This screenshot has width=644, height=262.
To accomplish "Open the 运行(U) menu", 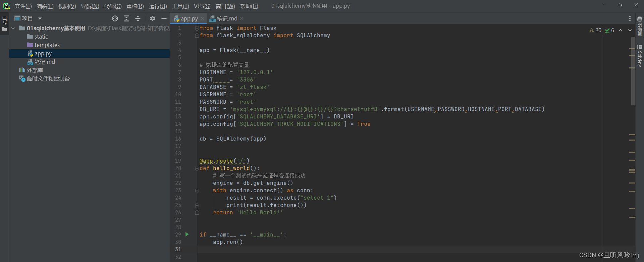I will coord(158,6).
